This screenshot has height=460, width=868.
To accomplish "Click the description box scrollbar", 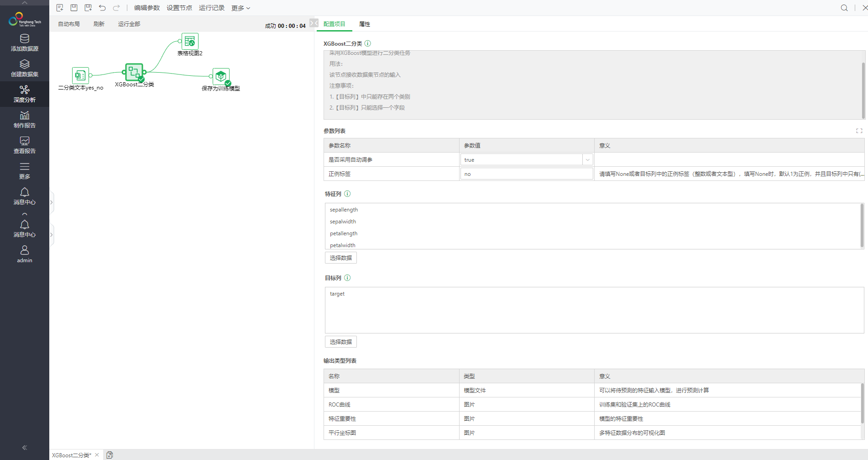I will click(863, 90).
